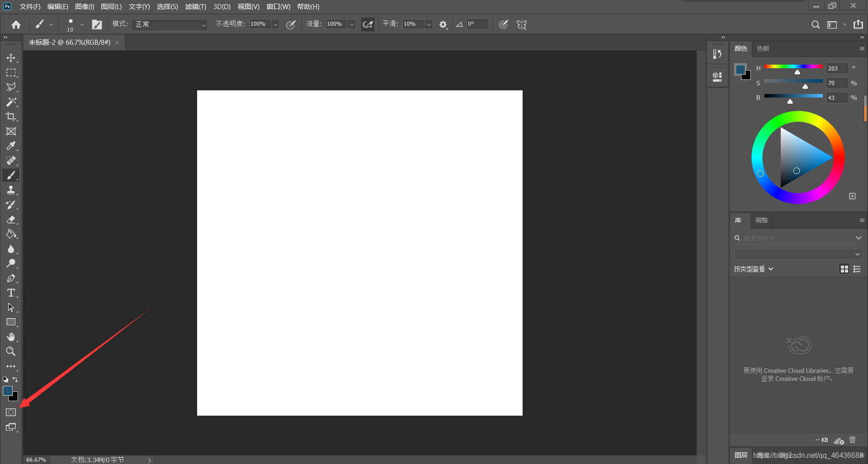This screenshot has width=868, height=464.
Task: Select the Dodge tool
Action: pyautogui.click(x=11, y=263)
